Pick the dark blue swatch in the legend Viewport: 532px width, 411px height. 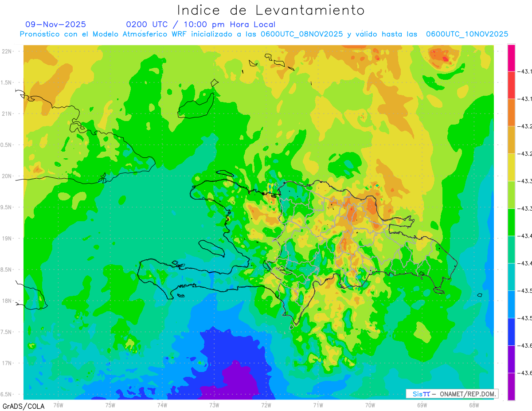point(511,332)
